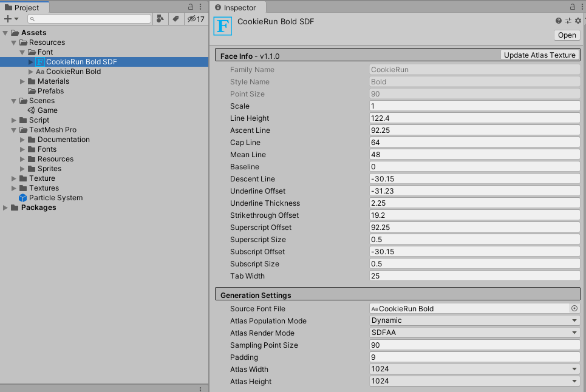This screenshot has height=392, width=586.
Task: Click the plus create asset button
Action: 7,19
